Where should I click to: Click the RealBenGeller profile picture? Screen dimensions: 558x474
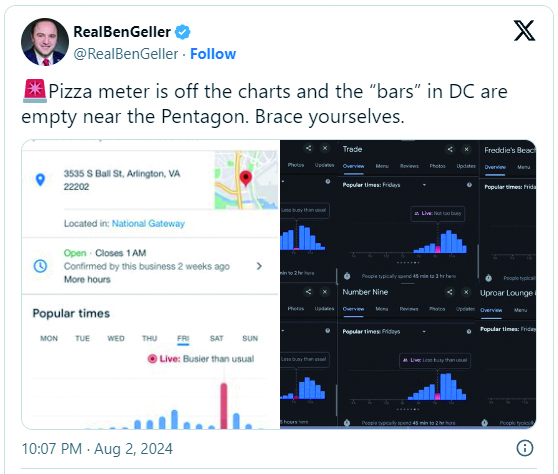point(45,42)
